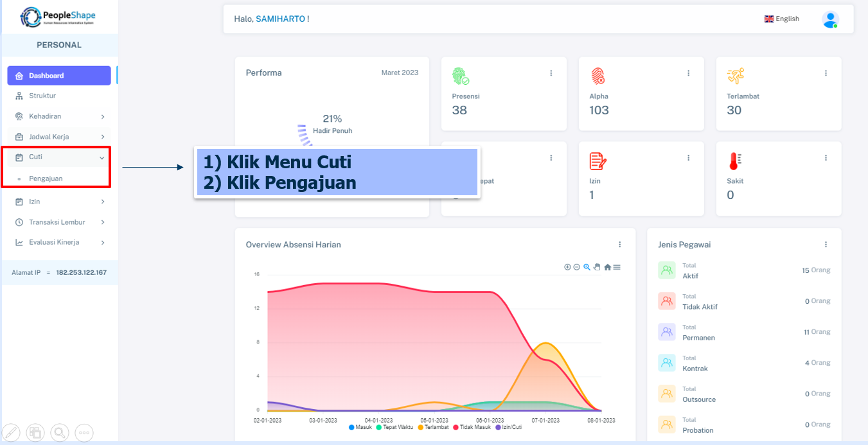Screen dimensions: 868x445
Task: Toggle Tidak Masuk series in chart legend
Action: point(472,427)
